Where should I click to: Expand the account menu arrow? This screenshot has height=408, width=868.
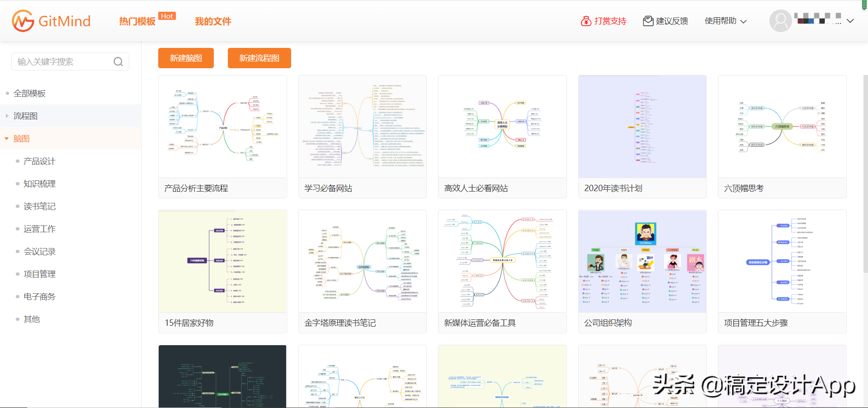pyautogui.click(x=850, y=21)
